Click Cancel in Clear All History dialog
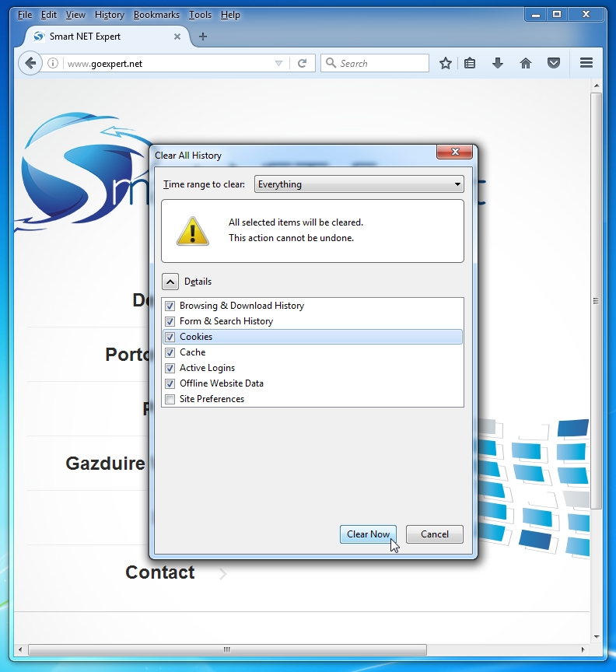The image size is (616, 672). click(x=434, y=534)
